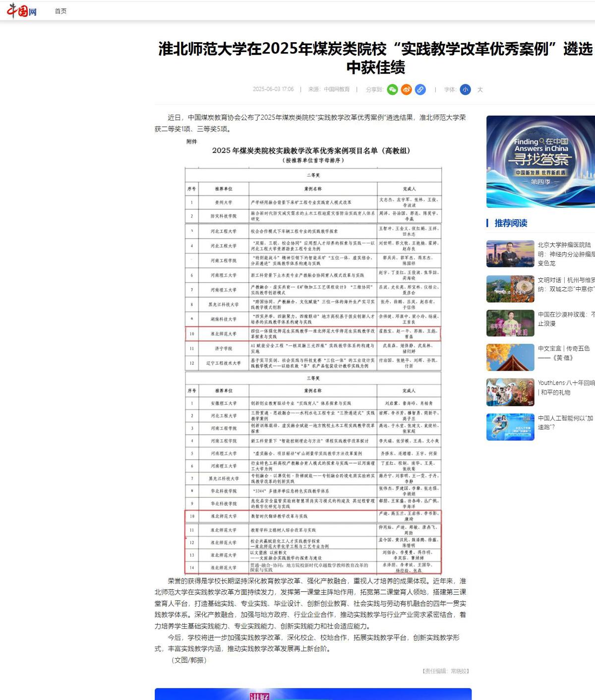Image resolution: width=595 pixels, height=700 pixels.
Task: Open the 北京大学肿瘤医院 article thumbnail
Action: tap(510, 254)
